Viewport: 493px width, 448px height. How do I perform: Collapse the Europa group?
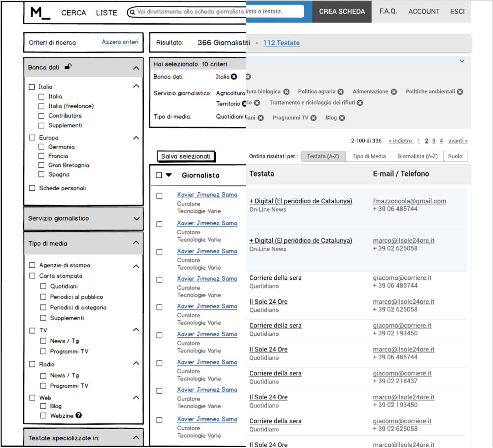point(136,138)
